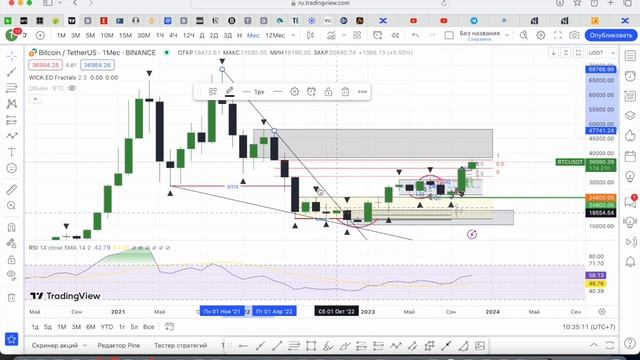Open economic calendar in right sidebar
Viewport: 640px width, 360px height.
(630, 156)
